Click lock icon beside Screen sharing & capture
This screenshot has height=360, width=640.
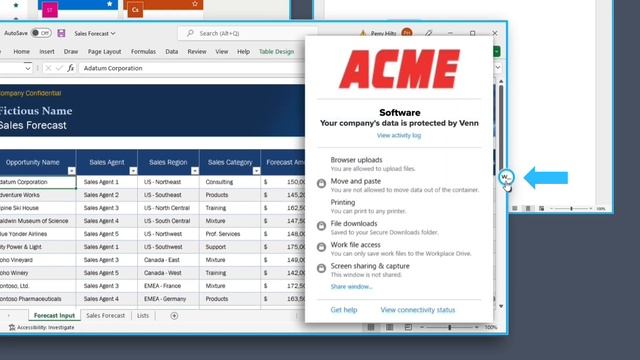322,268
